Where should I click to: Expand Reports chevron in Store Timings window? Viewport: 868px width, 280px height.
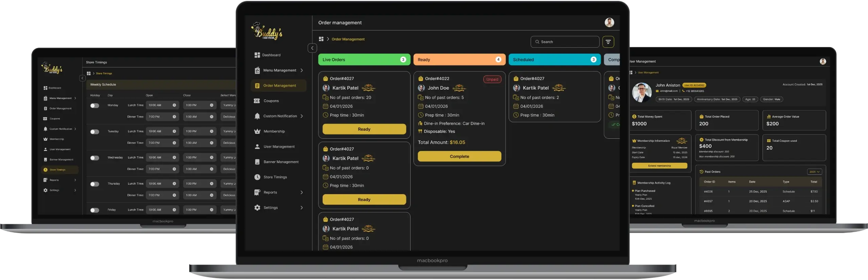pyautogui.click(x=75, y=180)
